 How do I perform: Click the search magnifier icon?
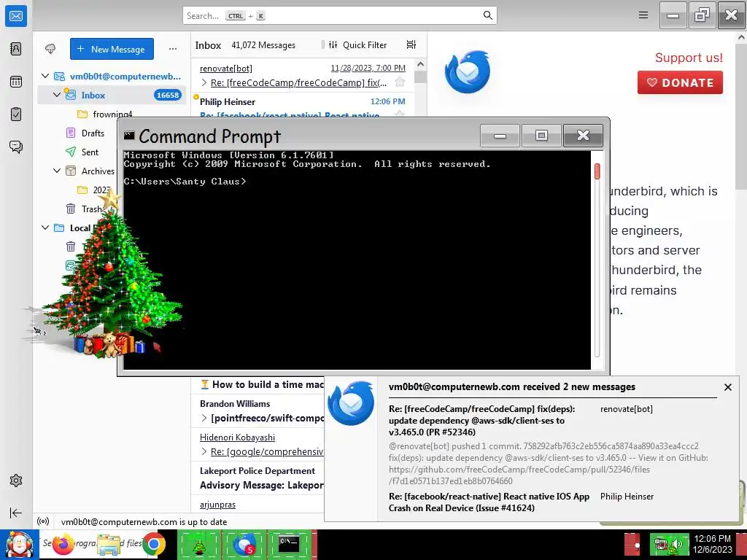[x=487, y=15]
